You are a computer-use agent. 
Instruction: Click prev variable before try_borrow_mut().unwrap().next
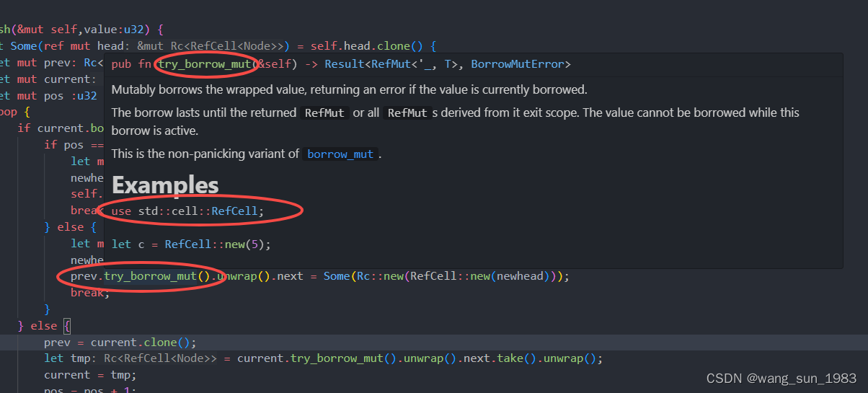pos(84,276)
